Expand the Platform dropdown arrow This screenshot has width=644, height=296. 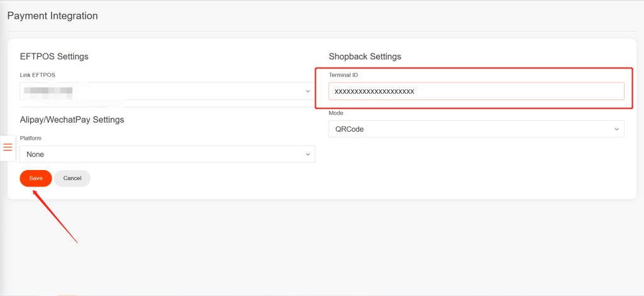(x=308, y=154)
